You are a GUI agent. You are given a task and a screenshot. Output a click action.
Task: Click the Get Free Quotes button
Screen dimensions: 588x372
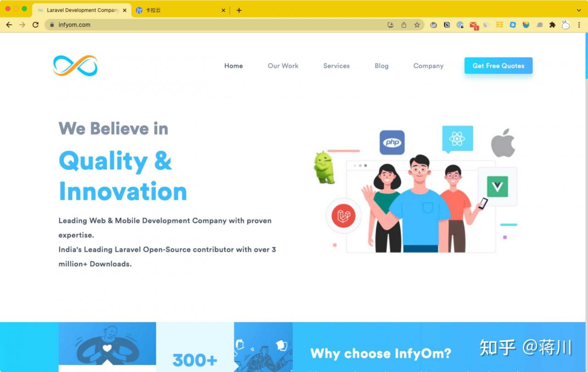point(498,66)
